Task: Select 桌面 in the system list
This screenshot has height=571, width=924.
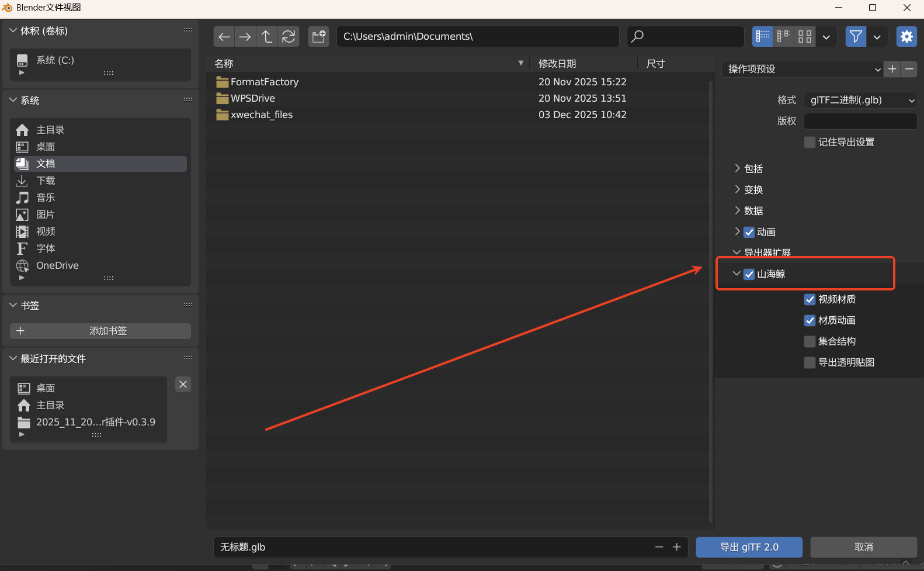Action: click(x=46, y=147)
